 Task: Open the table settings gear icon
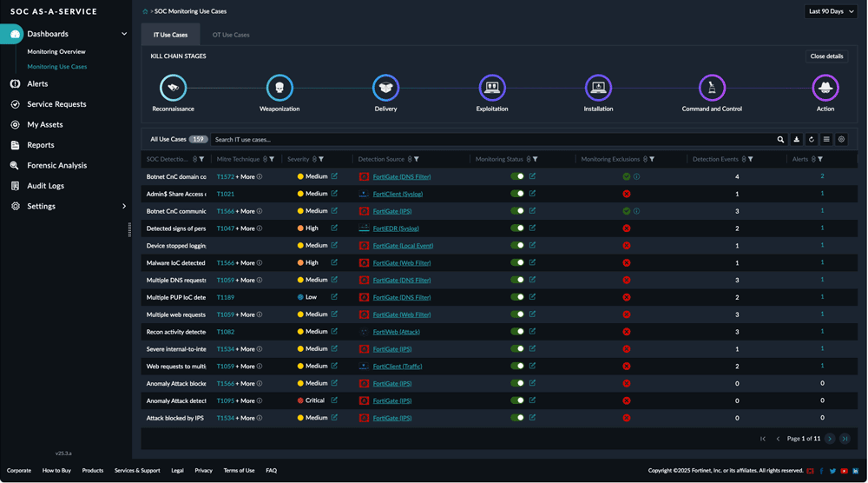click(x=841, y=140)
